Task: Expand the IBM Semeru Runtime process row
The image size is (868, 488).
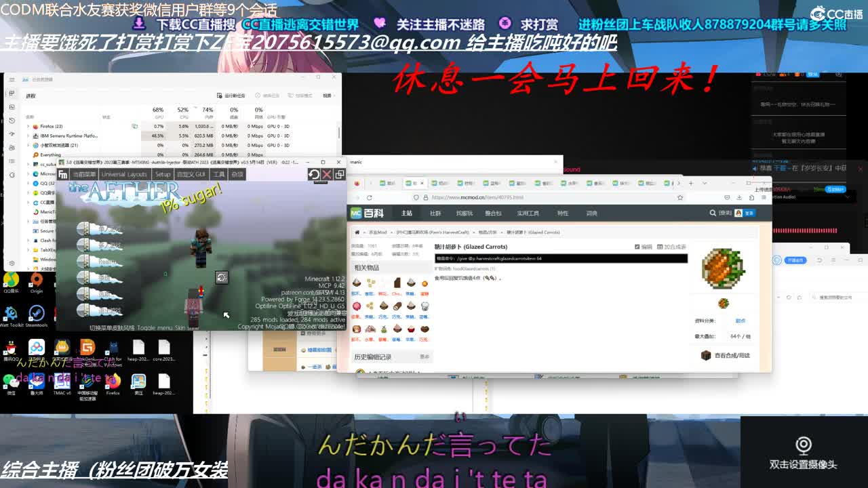Action: tap(28, 136)
